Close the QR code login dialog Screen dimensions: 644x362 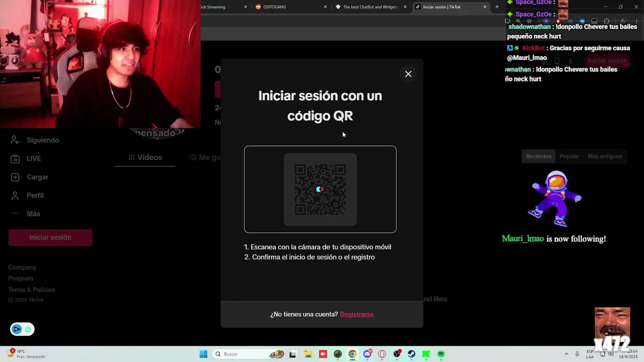[408, 74]
